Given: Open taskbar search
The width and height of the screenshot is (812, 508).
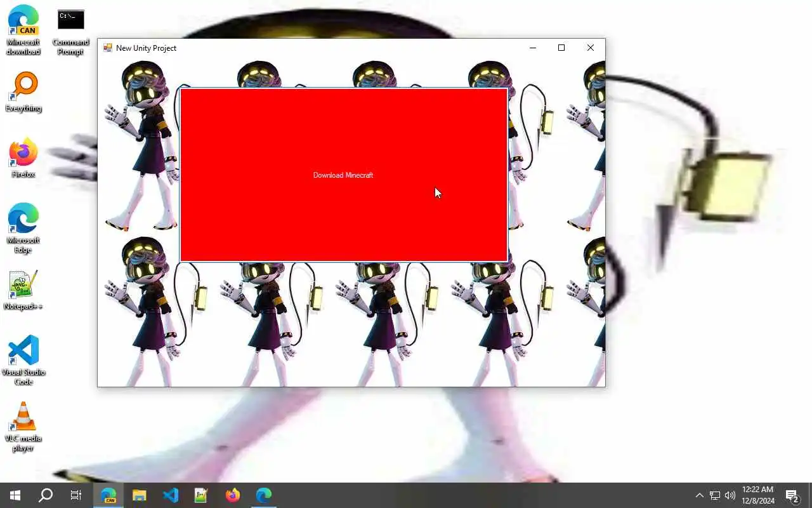Looking at the screenshot, I should pyautogui.click(x=46, y=495).
